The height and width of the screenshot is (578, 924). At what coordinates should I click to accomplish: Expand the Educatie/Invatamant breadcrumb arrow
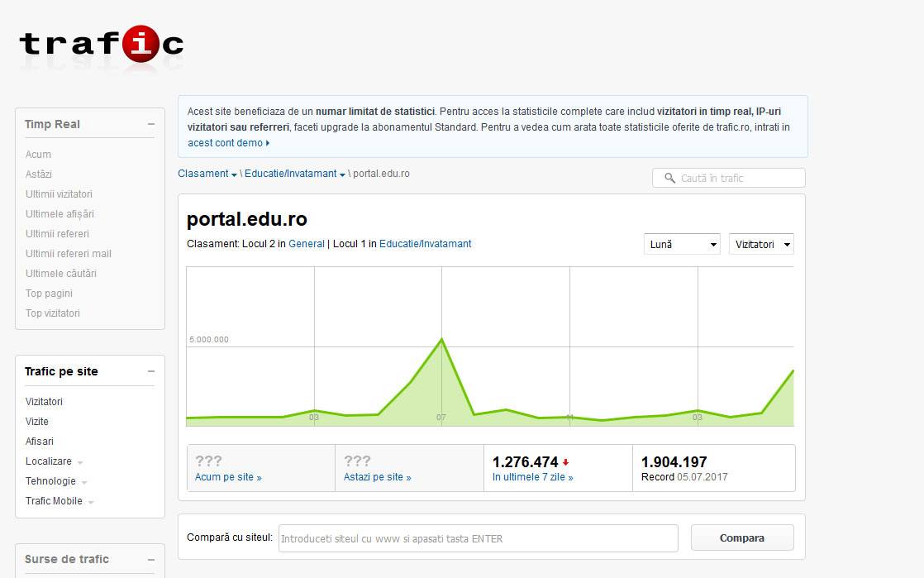coord(342,174)
